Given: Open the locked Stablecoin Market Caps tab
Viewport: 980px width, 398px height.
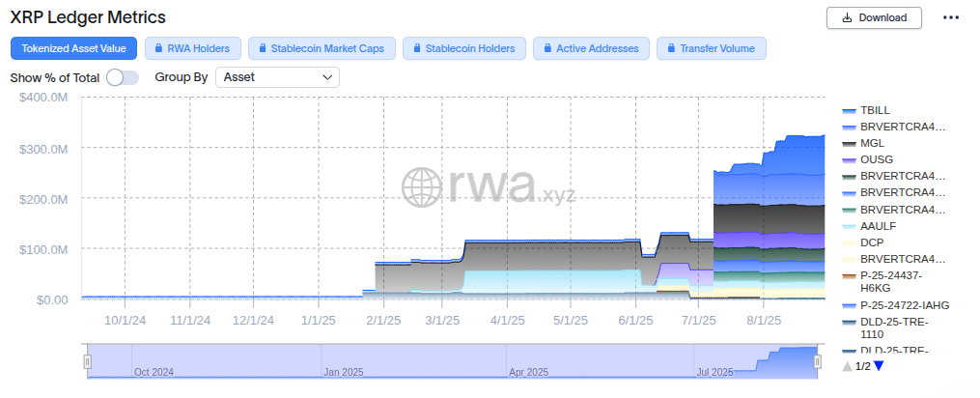Looking at the screenshot, I should [x=322, y=48].
